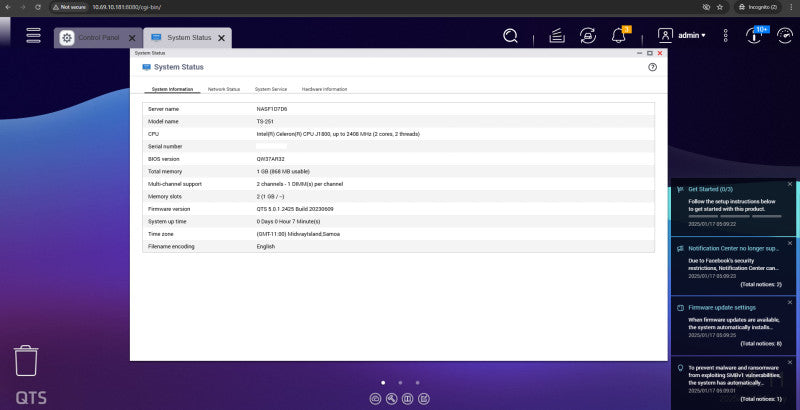Open the Firmware update settings notification
Image resolution: width=800 pixels, height=410 pixels.
(x=733, y=325)
